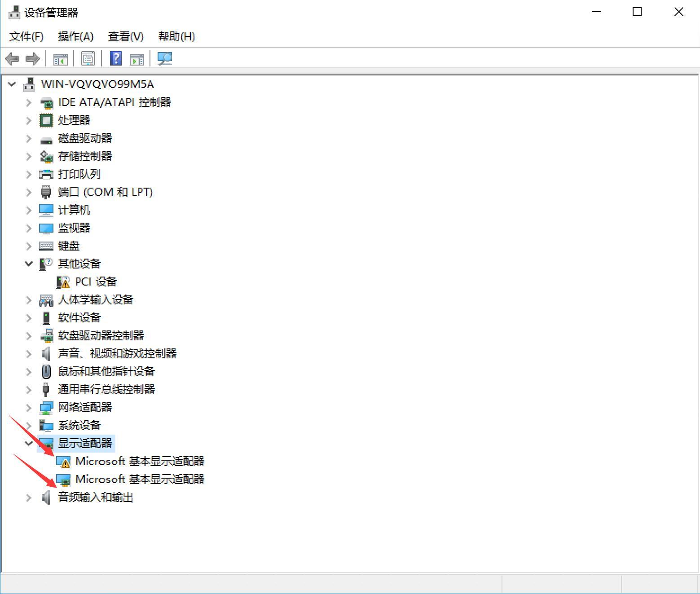Expand the 磁盘驱动器 node
700x594 pixels.
[29, 138]
